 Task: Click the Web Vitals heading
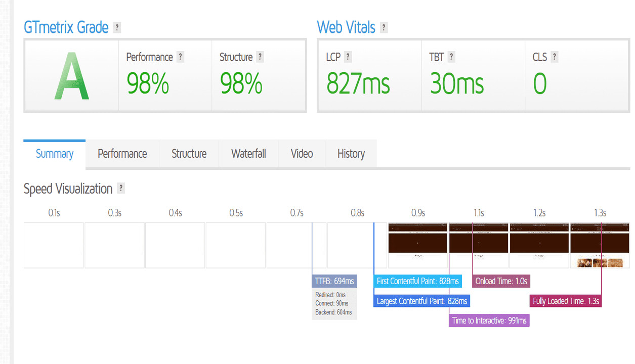(x=346, y=27)
